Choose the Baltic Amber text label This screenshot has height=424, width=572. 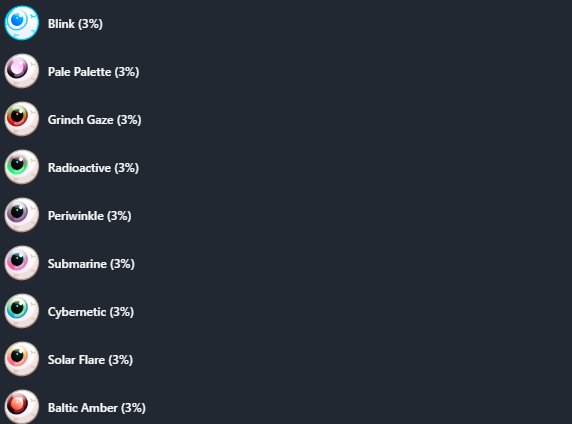tap(83, 408)
